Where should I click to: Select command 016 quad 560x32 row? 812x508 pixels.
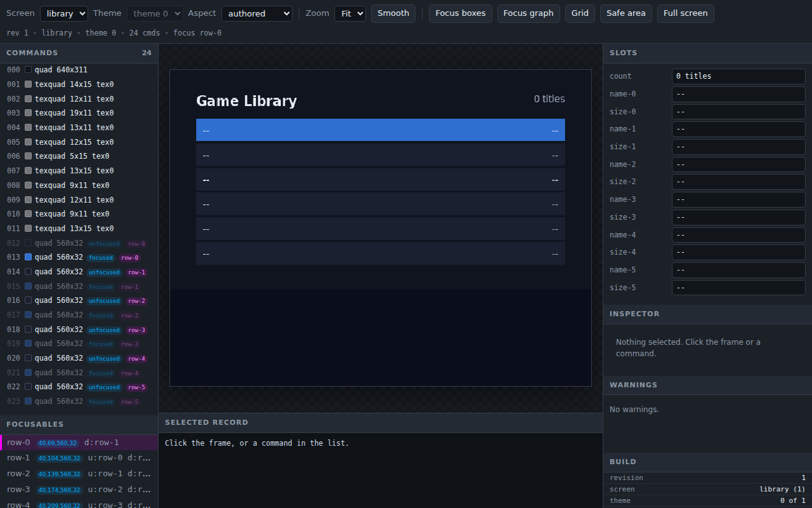(x=79, y=300)
